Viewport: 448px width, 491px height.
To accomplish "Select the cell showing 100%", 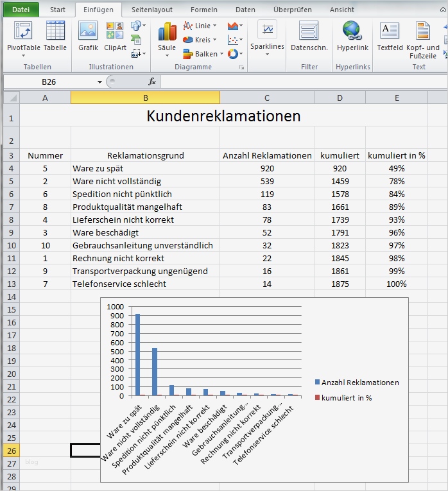I will tap(397, 284).
